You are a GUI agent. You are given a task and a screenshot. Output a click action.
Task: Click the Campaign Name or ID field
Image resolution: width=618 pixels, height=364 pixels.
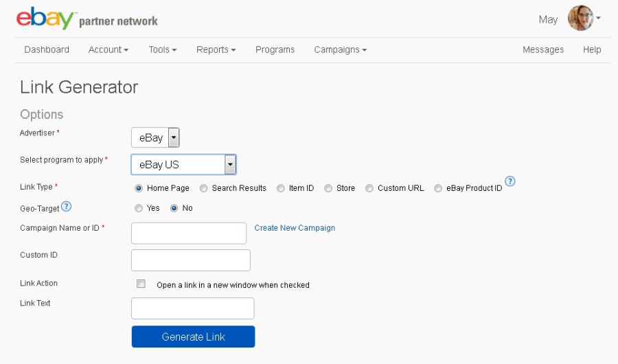point(189,233)
